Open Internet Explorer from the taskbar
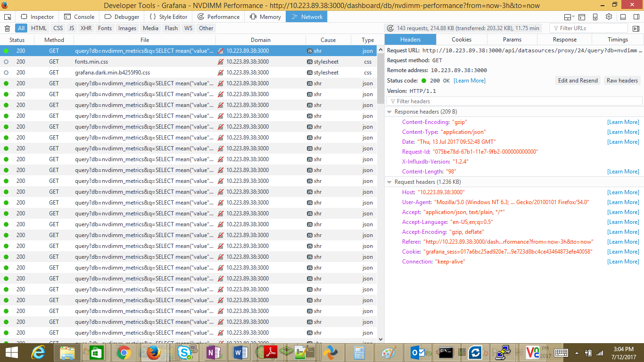 pyautogui.click(x=39, y=352)
